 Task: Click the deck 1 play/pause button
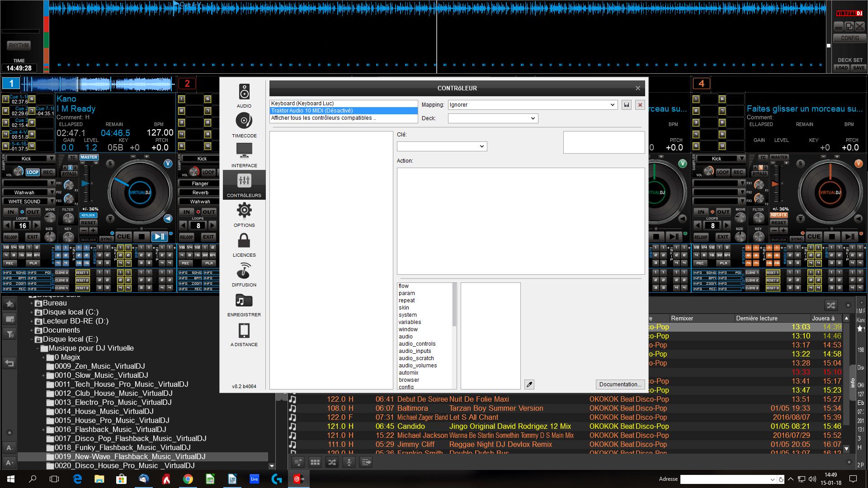159,236
